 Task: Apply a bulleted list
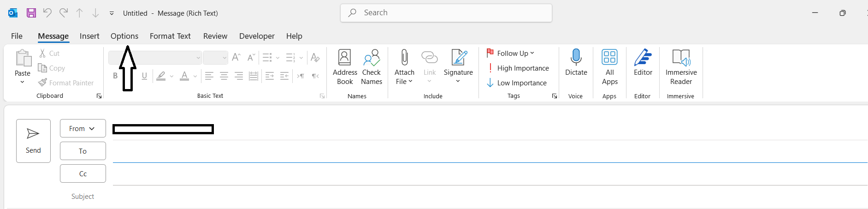[x=267, y=58]
